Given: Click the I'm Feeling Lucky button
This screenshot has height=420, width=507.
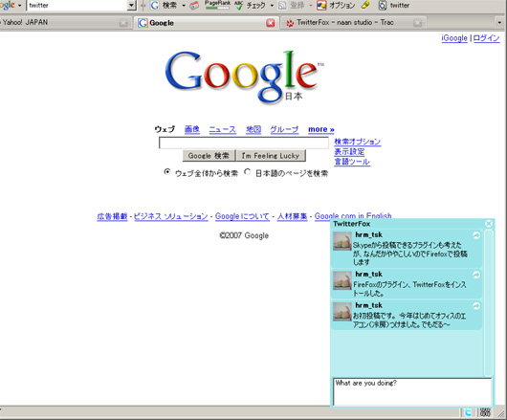Looking at the screenshot, I should point(271,156).
